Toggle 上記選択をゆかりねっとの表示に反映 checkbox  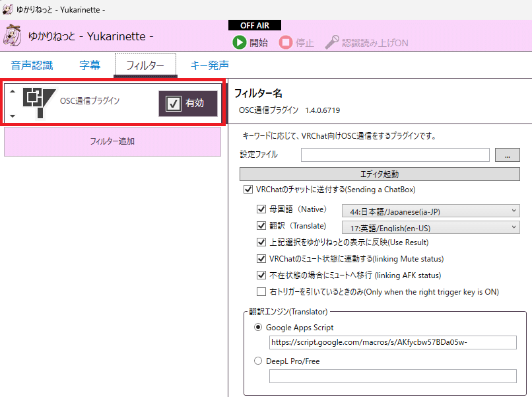tap(261, 242)
